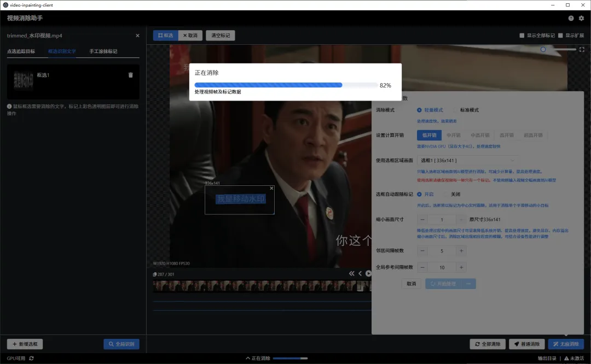591x364 pixels.
Task: Click the 全局识别 search button
Action: [x=121, y=344]
